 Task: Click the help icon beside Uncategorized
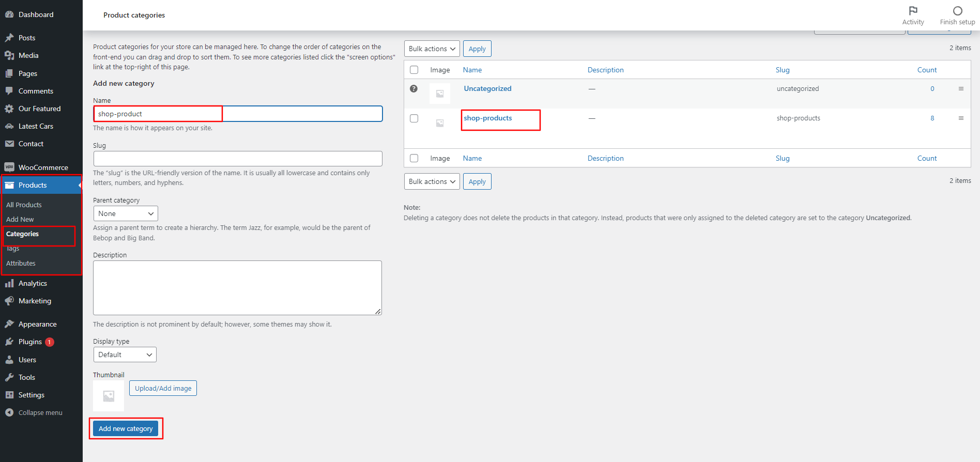[414, 88]
